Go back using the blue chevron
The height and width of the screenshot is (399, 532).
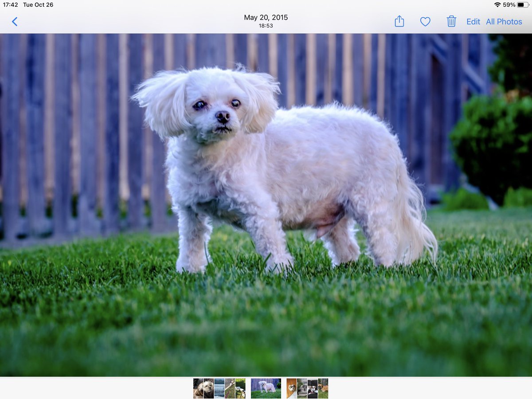[x=15, y=21]
